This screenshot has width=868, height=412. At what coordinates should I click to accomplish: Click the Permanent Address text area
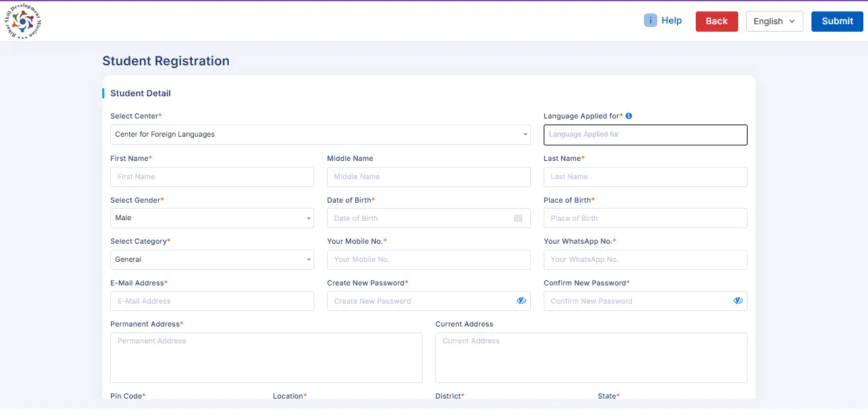[266, 357]
